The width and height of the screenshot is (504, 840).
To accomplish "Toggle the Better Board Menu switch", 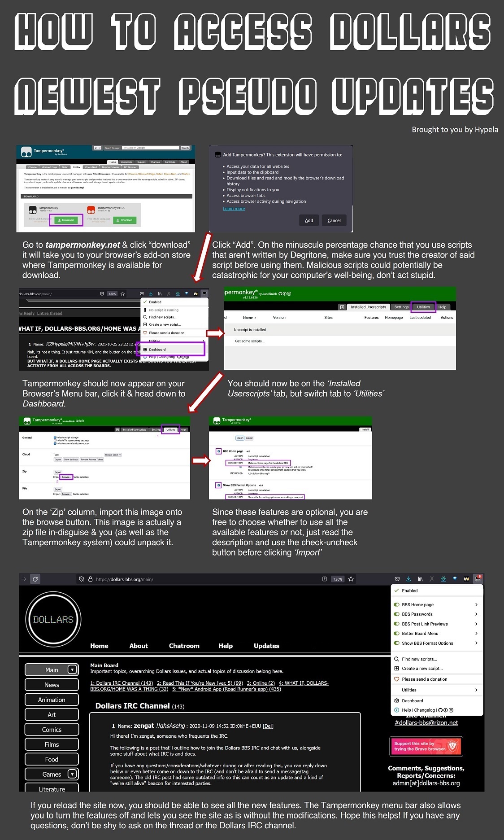I will point(396,634).
